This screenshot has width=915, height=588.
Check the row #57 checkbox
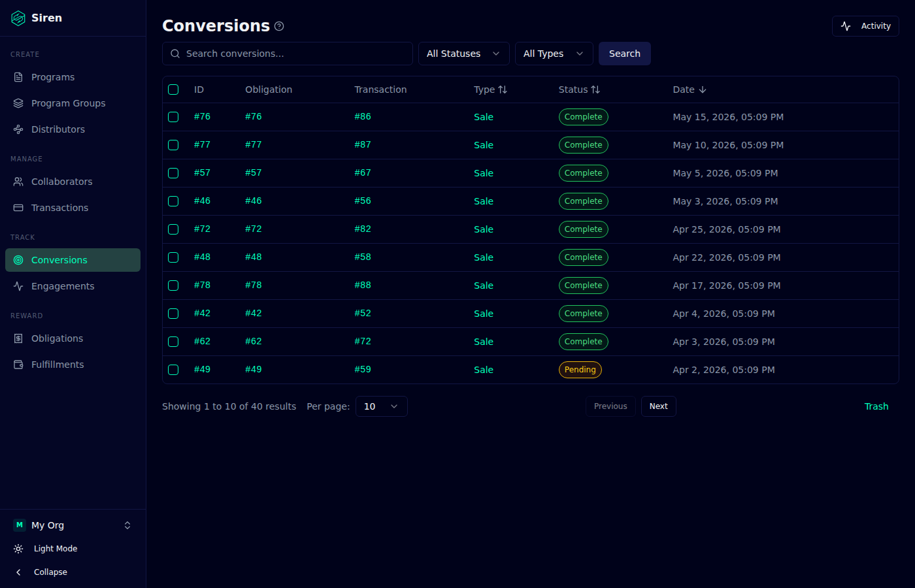click(x=173, y=173)
